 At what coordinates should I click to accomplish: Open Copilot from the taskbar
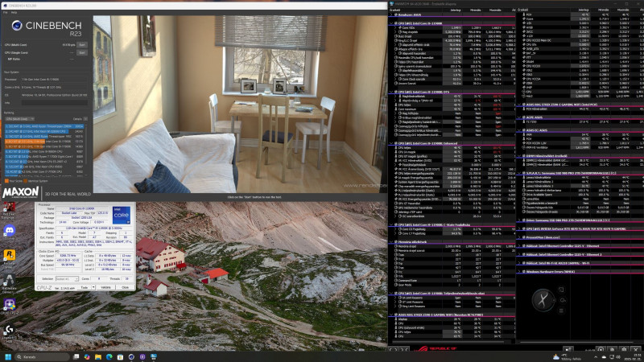click(x=87, y=357)
